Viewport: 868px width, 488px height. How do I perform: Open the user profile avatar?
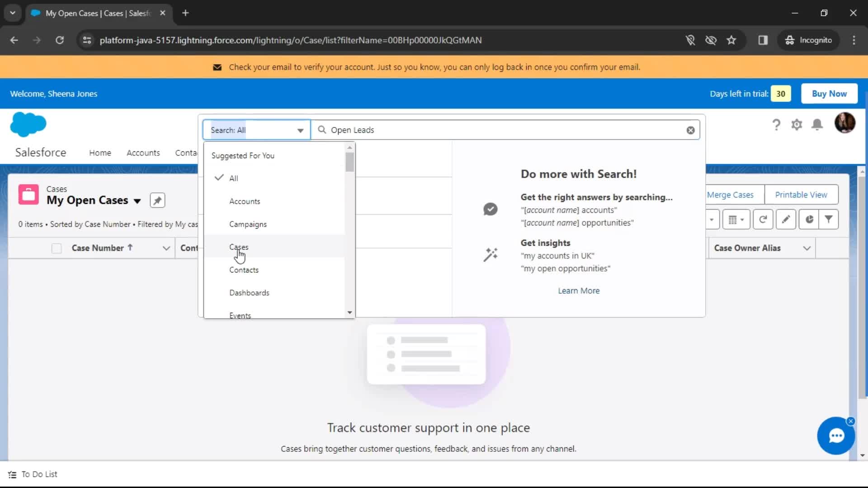[844, 123]
